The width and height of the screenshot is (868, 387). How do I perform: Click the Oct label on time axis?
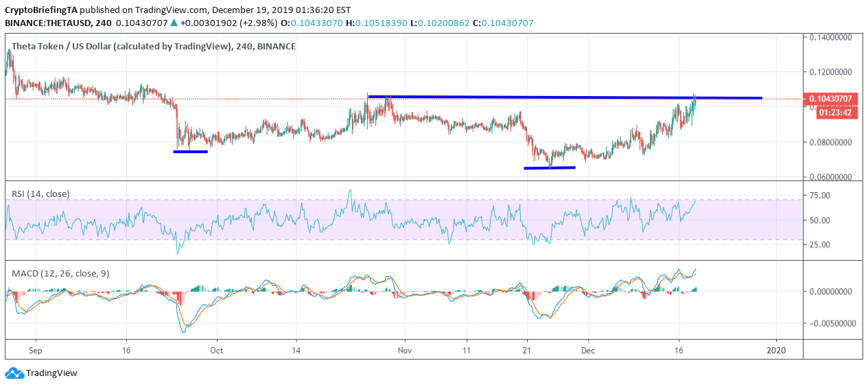[x=217, y=349]
